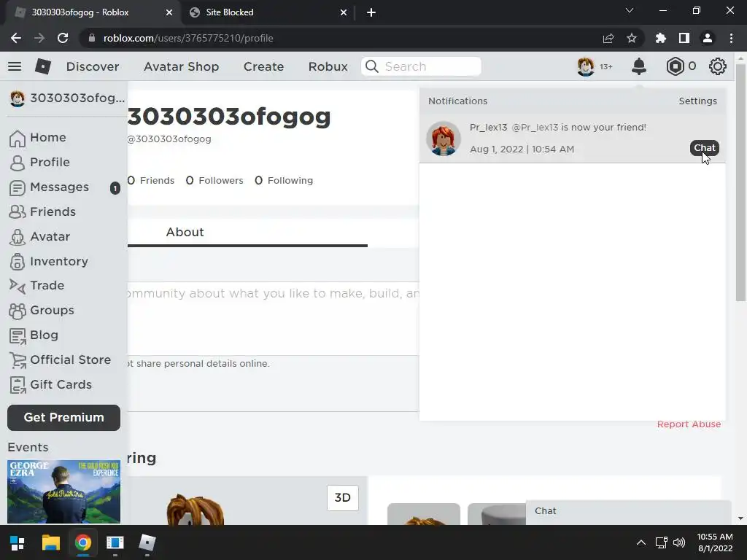Toggle the Chrome side panel
The image size is (747, 560).
[x=684, y=38]
